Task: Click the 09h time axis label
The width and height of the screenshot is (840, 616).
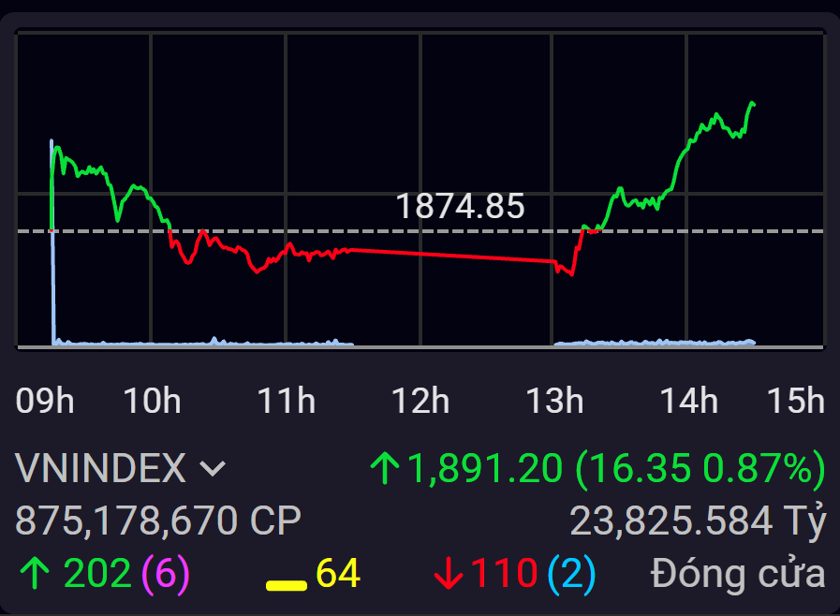Action: (x=44, y=401)
